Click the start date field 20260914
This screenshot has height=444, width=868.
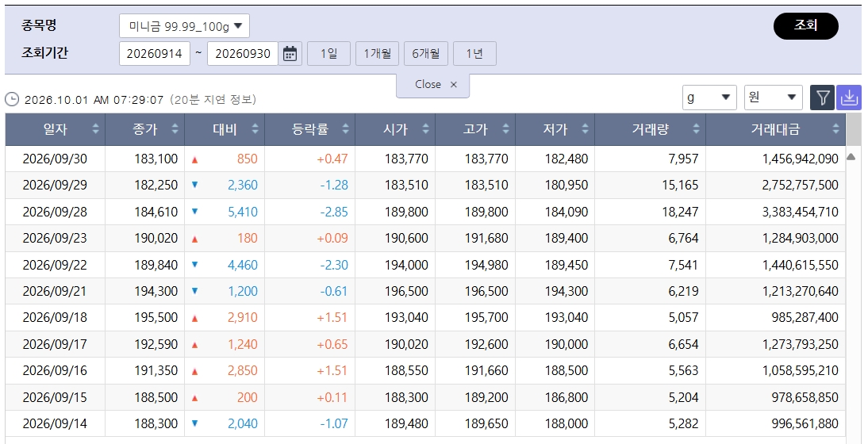(155, 54)
